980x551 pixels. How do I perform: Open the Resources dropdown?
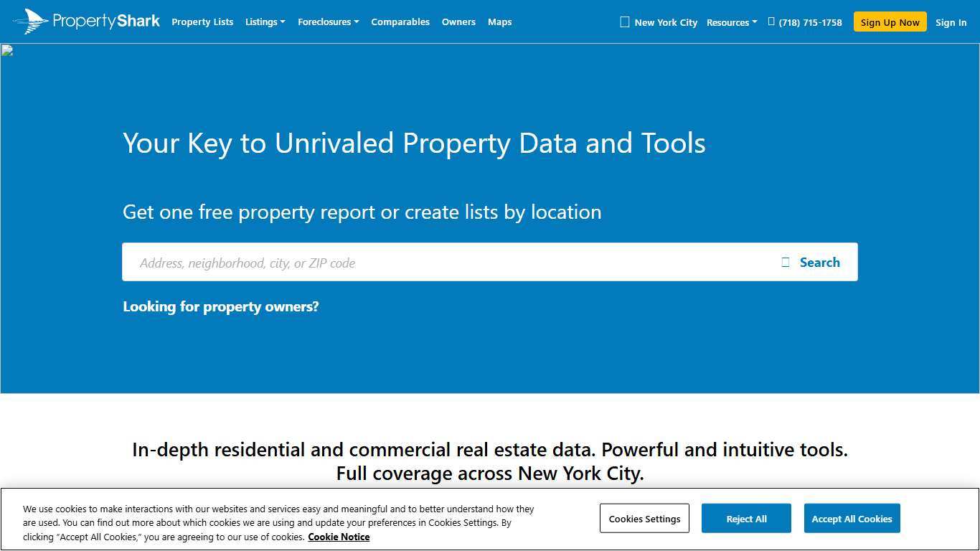pos(731,22)
